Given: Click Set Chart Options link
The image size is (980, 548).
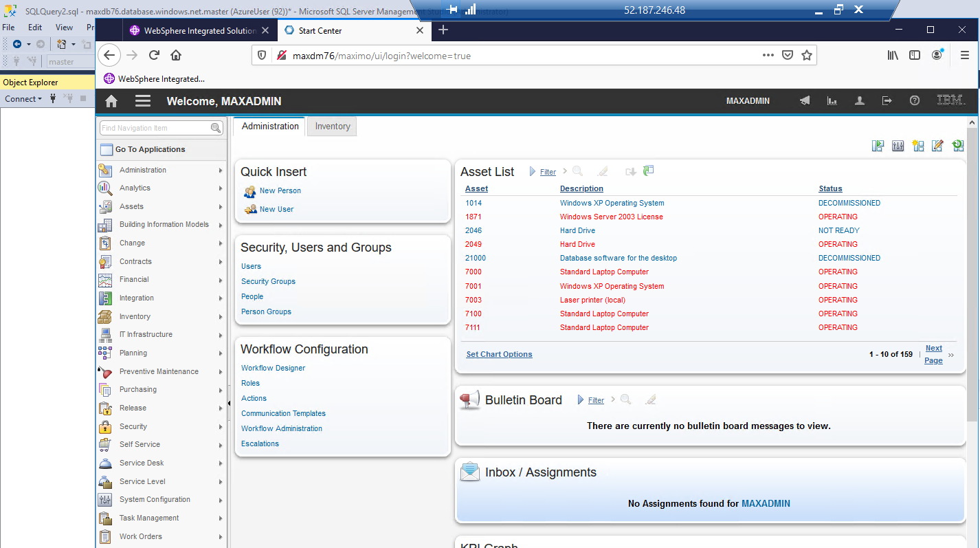Looking at the screenshot, I should (499, 354).
